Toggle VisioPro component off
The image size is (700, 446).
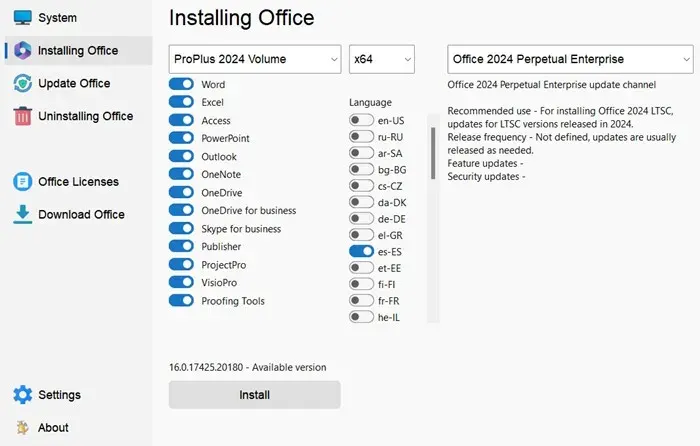pyautogui.click(x=181, y=283)
